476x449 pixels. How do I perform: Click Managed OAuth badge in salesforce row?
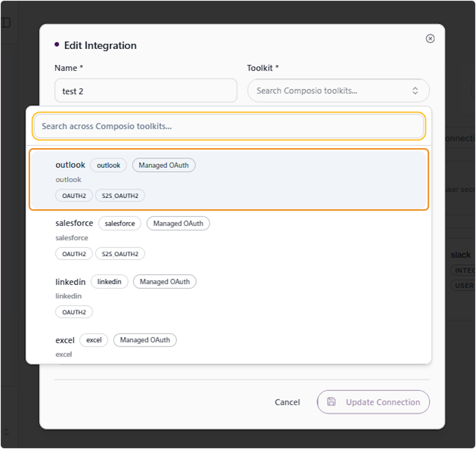178,224
